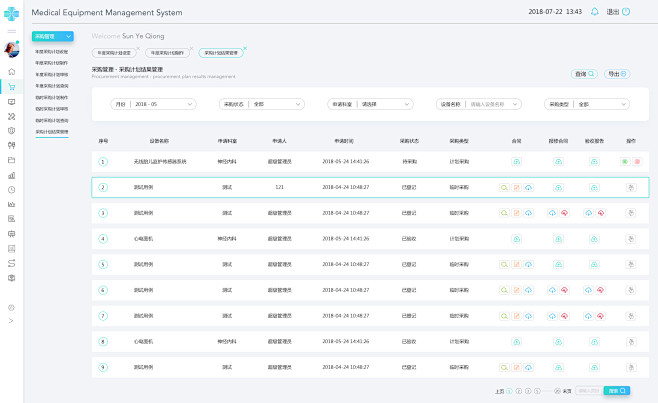Screen dimensions: 658x403
Task: Click the user avatar in sidebar
Action: (x=11, y=50)
